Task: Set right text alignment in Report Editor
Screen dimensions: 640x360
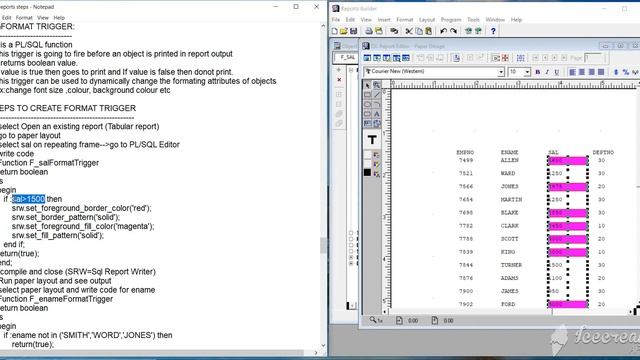Action: click(591, 72)
